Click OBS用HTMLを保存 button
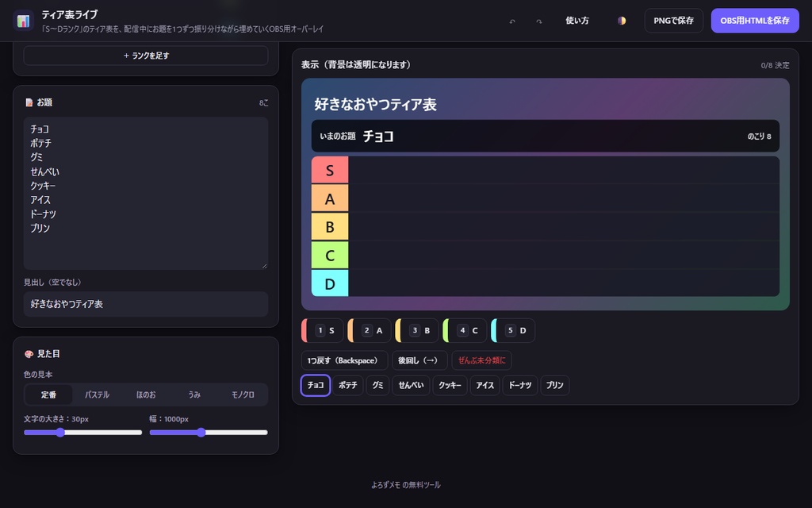Viewport: 812px width, 508px height. click(x=755, y=21)
